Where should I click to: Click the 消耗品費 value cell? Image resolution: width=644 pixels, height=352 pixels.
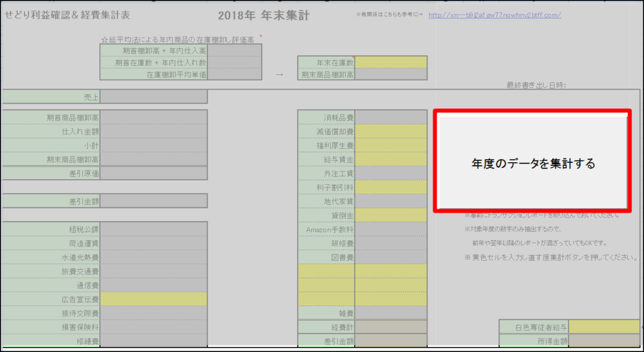pyautogui.click(x=391, y=118)
